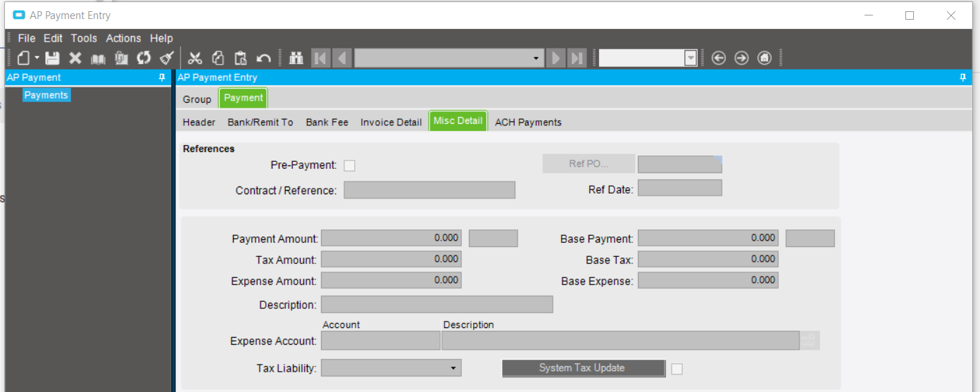Screen dimensions: 980x392
Task: Click the System Tax Update button
Action: [x=584, y=368]
